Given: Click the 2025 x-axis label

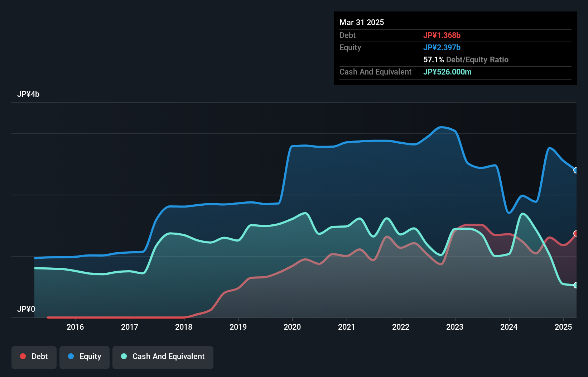Looking at the screenshot, I should 563,327.
